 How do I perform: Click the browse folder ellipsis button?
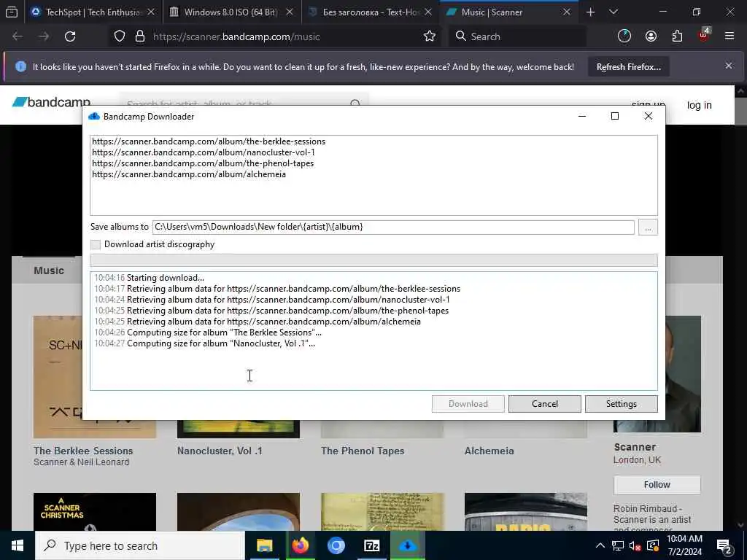(x=648, y=227)
